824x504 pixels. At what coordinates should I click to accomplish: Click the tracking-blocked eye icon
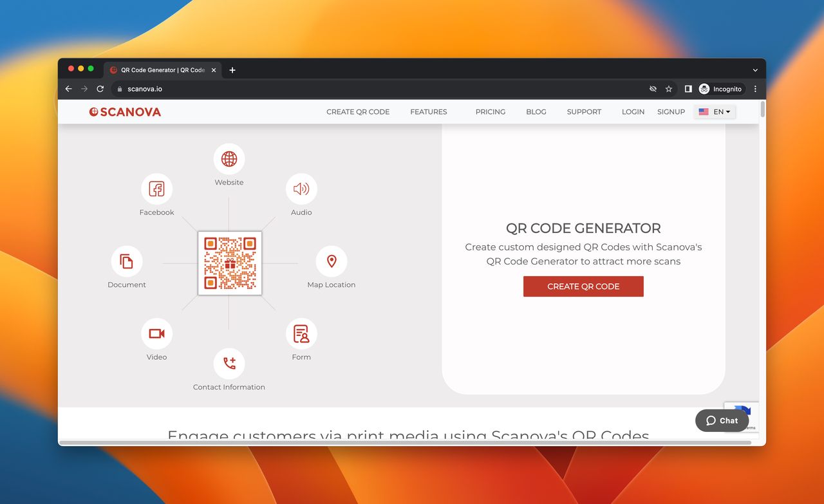653,89
